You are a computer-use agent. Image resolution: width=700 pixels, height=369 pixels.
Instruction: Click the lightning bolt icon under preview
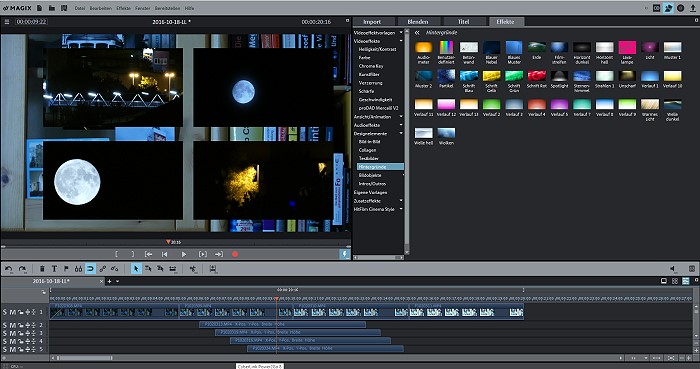344,254
